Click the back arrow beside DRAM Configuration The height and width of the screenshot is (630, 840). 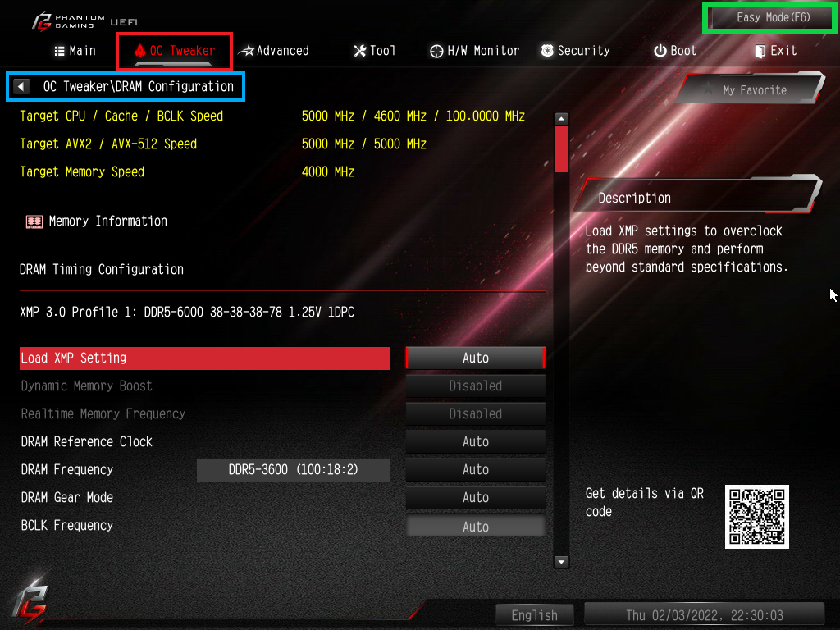coord(21,86)
